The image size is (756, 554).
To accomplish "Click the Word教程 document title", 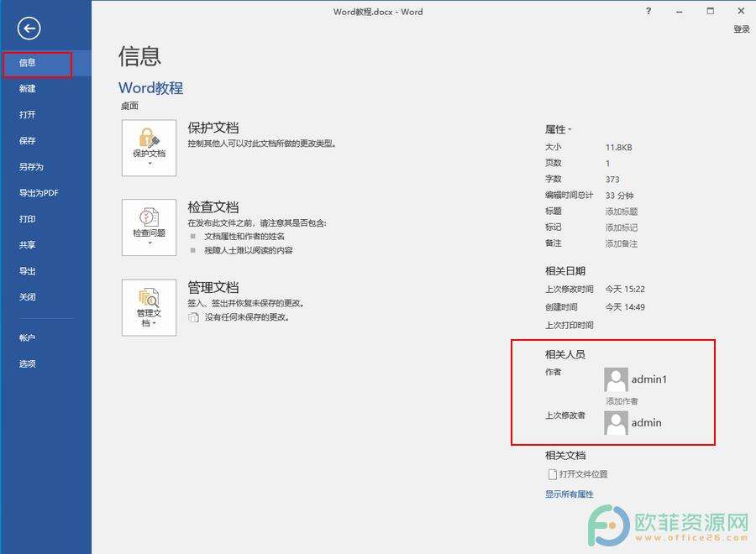I will coord(151,87).
